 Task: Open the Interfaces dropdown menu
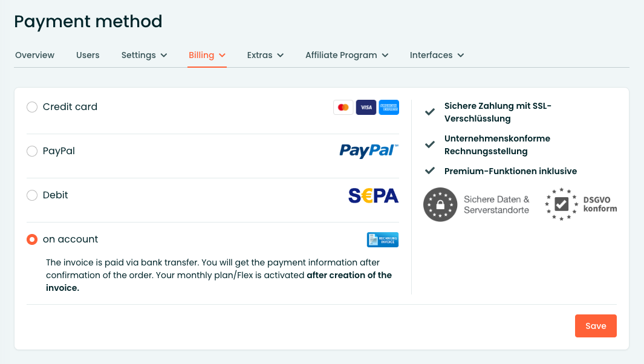click(437, 55)
